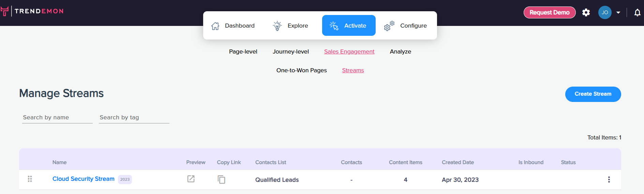This screenshot has width=644, height=194.
Task: Focus the Search by tag field
Action: (134, 117)
